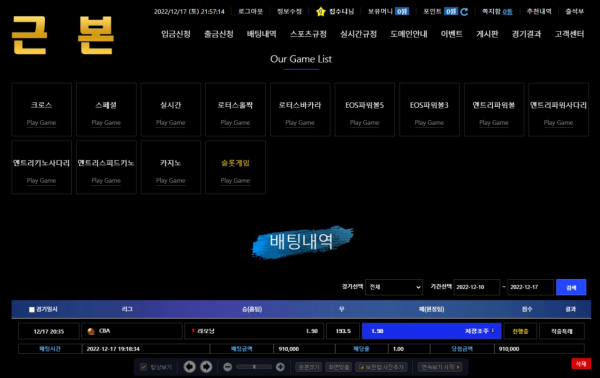
Task: Open 이벤트 menu item
Action: click(452, 34)
